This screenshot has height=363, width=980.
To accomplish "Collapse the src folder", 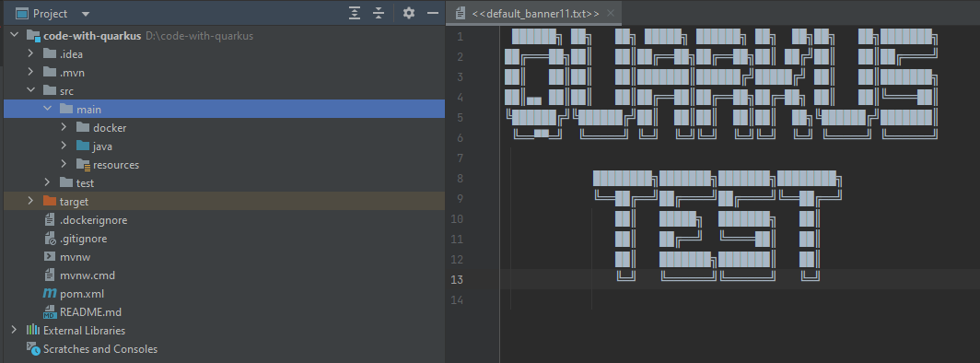I will pos(30,91).
